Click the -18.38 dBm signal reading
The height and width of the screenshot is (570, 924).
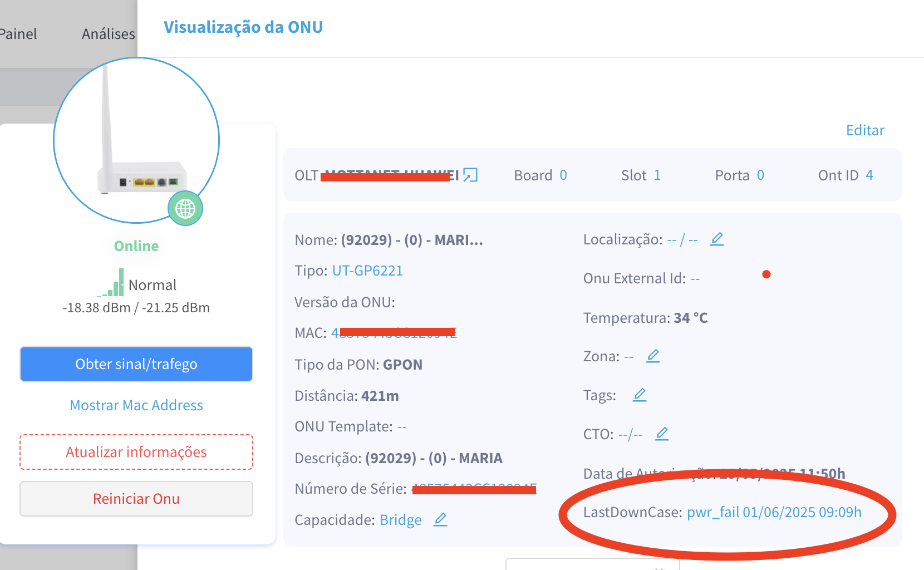[x=96, y=308]
